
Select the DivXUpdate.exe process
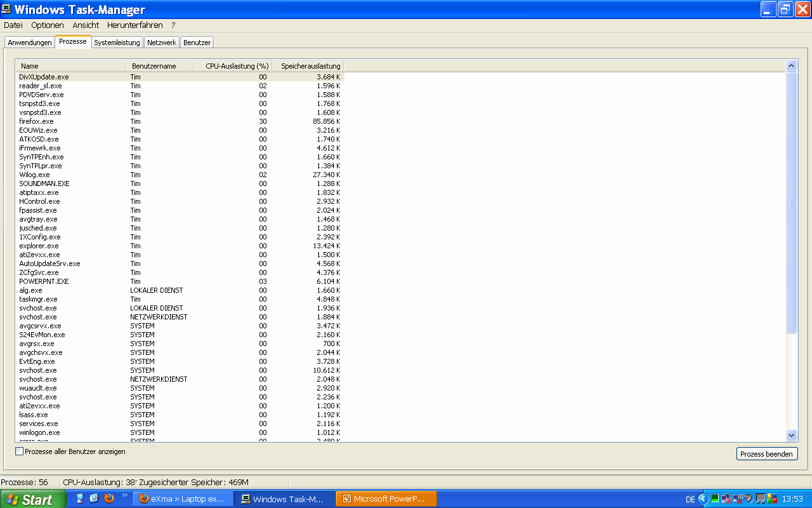tap(180, 77)
